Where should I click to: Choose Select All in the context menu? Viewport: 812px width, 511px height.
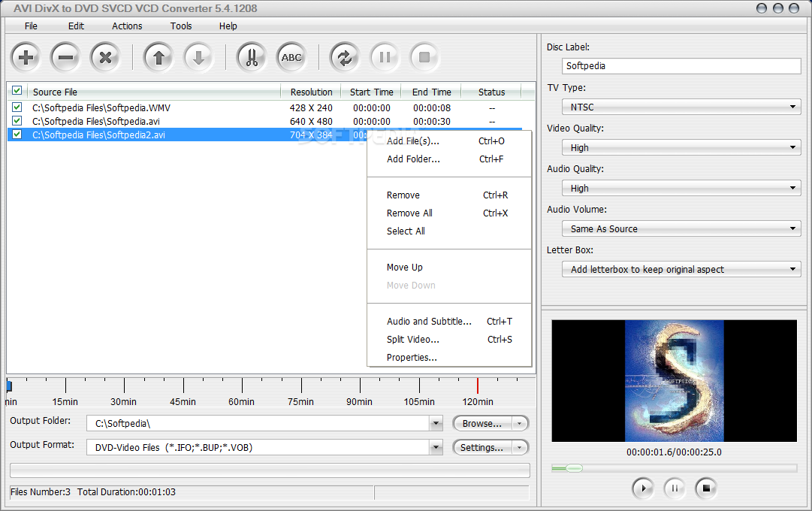click(x=449, y=231)
